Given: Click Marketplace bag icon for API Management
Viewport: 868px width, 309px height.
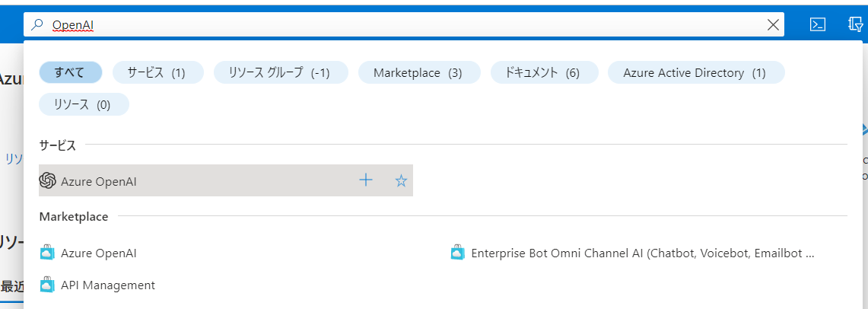Looking at the screenshot, I should [48, 285].
